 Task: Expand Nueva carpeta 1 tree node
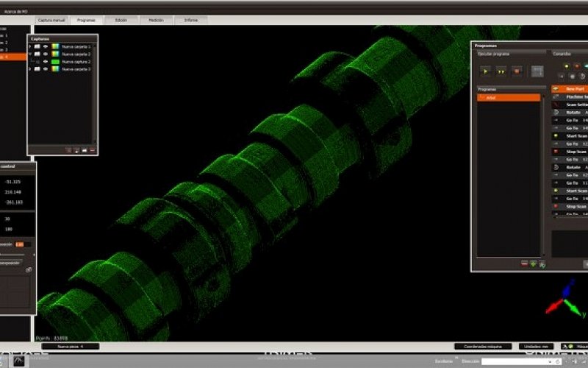coord(30,46)
